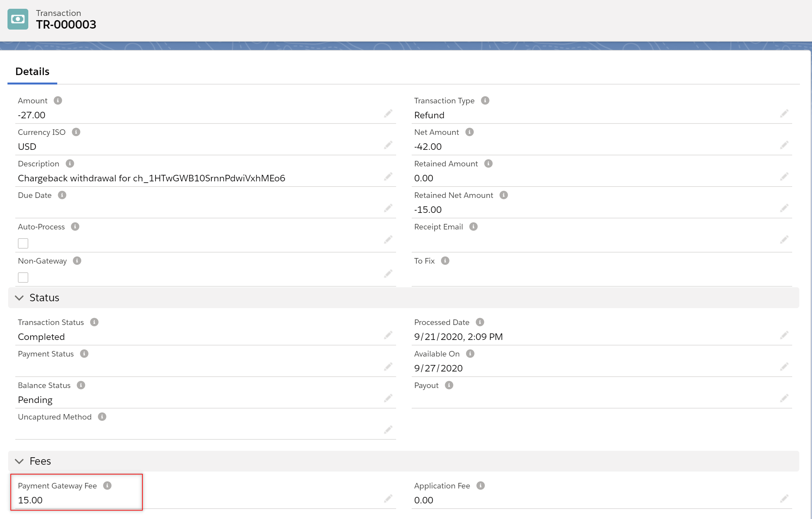The image size is (812, 519).
Task: Click the Chargeback withdrawal description text
Action: [152, 178]
